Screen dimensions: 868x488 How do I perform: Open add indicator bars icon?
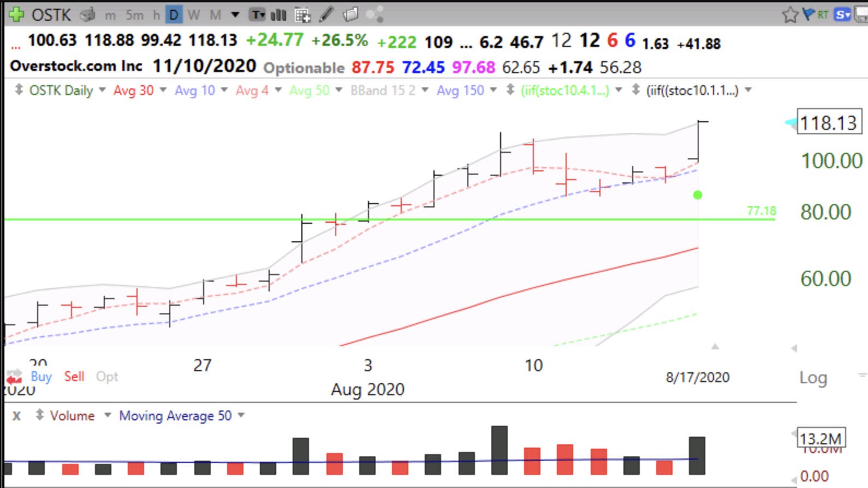coord(278,15)
